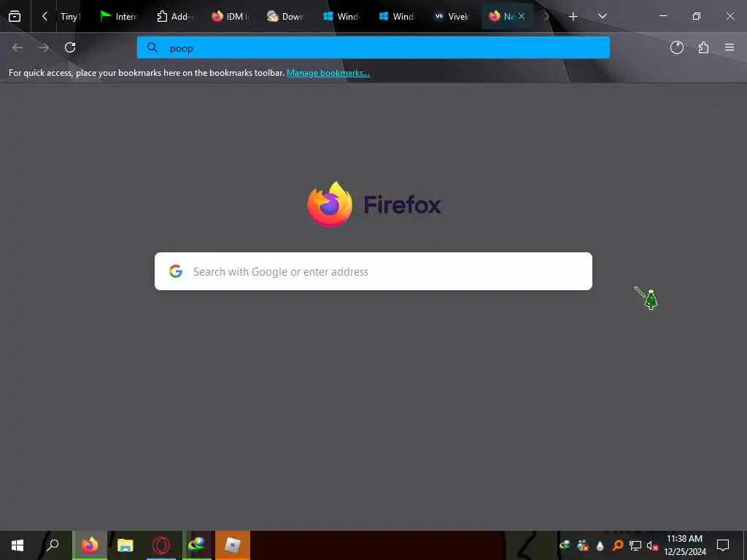Open File Explorer from the taskbar
The height and width of the screenshot is (560, 747).
click(125, 545)
